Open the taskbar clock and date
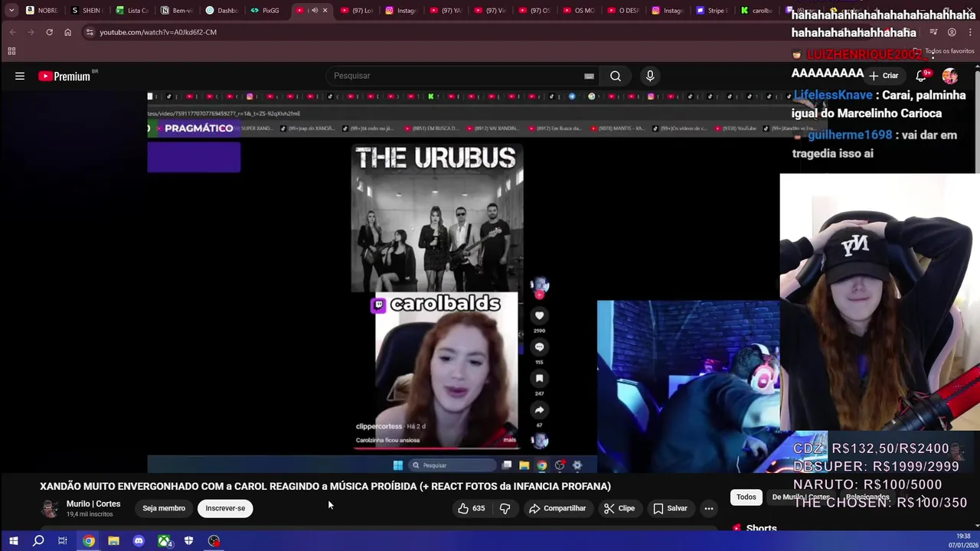Screen dimensions: 980x551 (962, 541)
